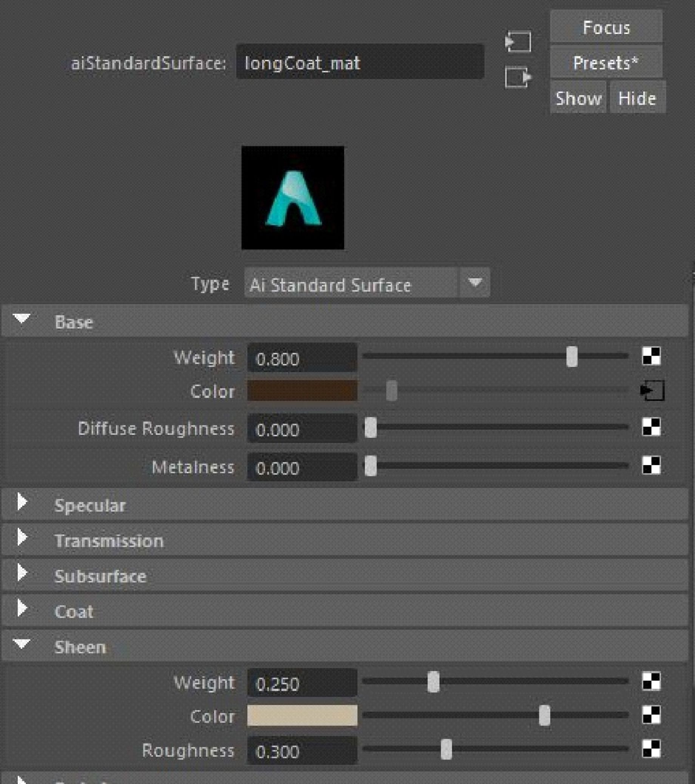Open the brown Base Color swatch

tap(303, 390)
